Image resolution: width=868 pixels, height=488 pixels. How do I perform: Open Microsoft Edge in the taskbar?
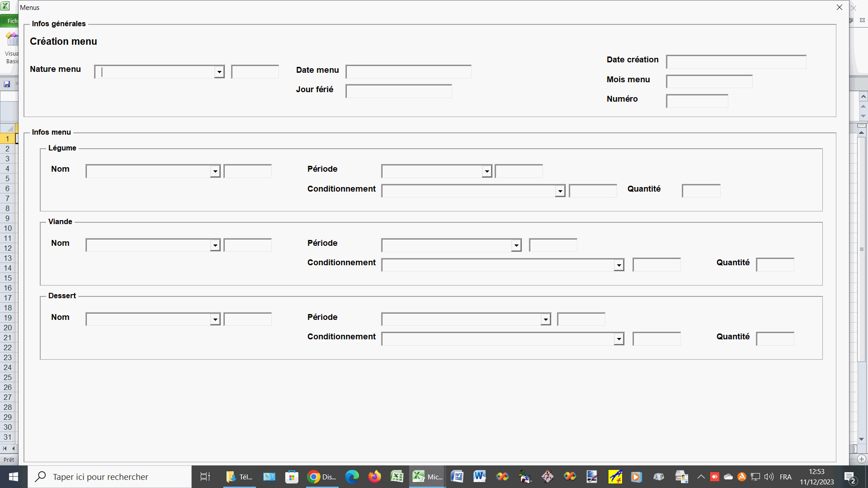(x=352, y=477)
